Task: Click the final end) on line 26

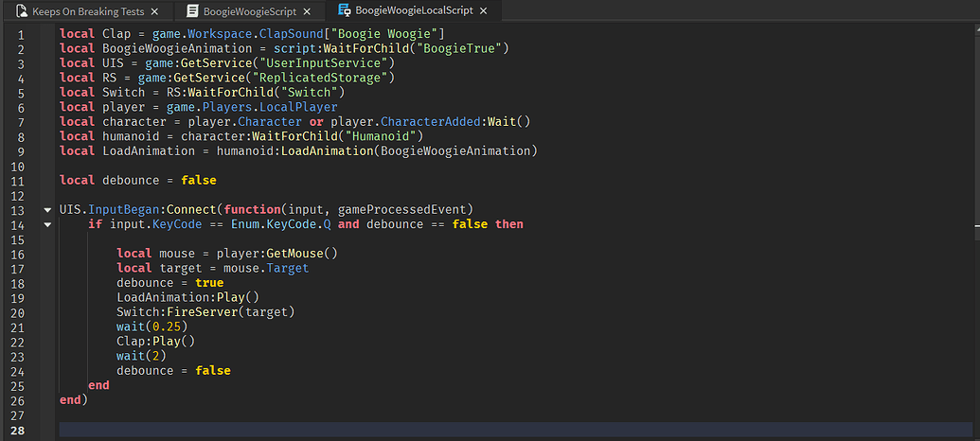Action: coord(74,399)
